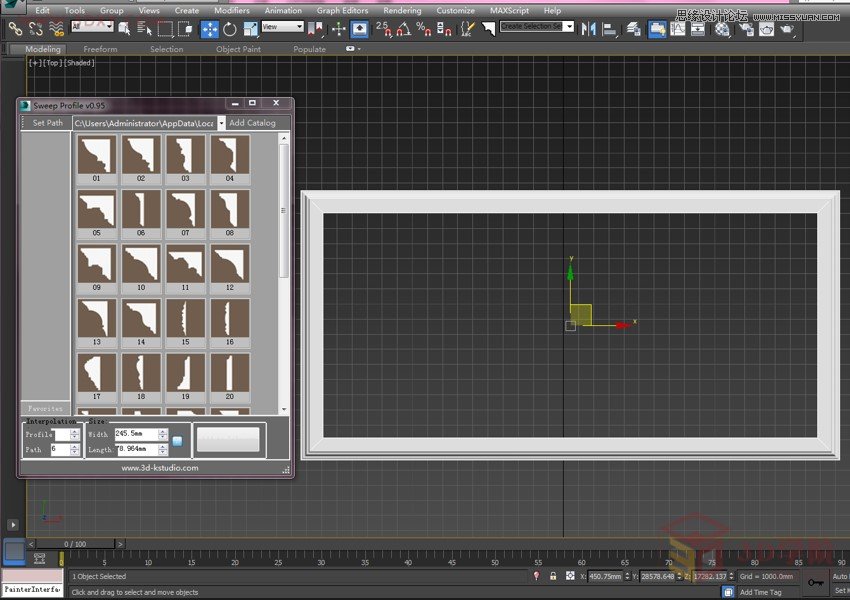
Task: Toggle the Angle Snap button
Action: coord(403,29)
